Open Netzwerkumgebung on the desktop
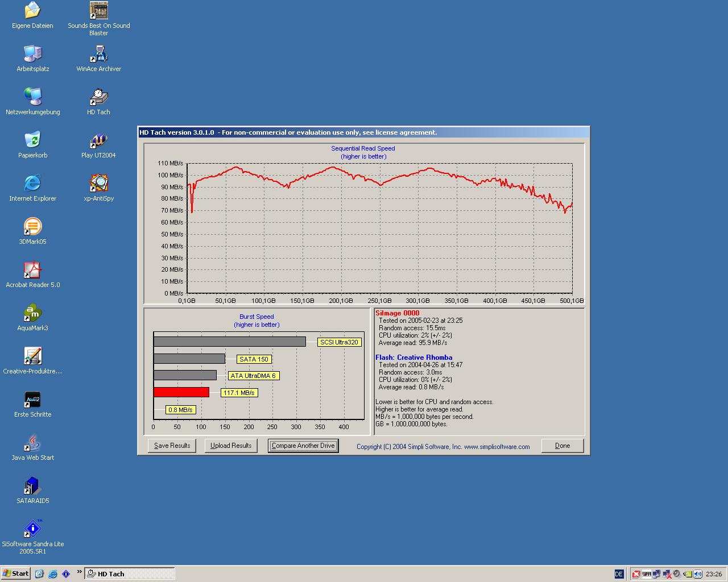Screen dimensions: 728x582 pos(32,102)
